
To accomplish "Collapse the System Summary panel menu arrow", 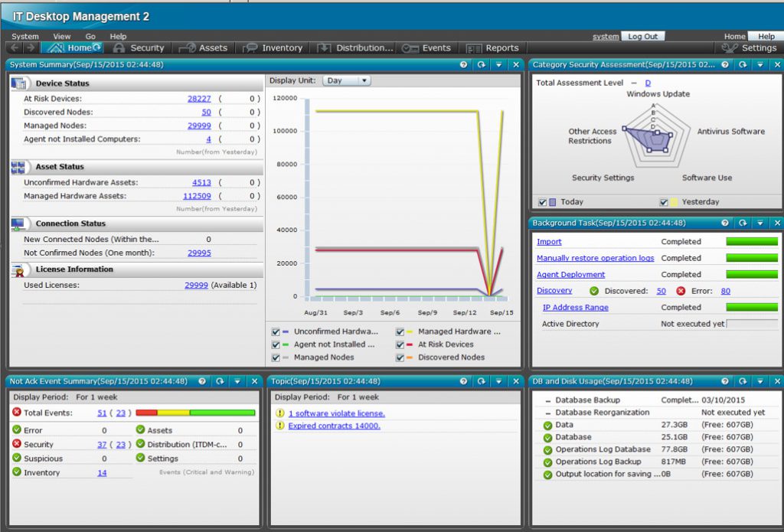I will tap(498, 64).
